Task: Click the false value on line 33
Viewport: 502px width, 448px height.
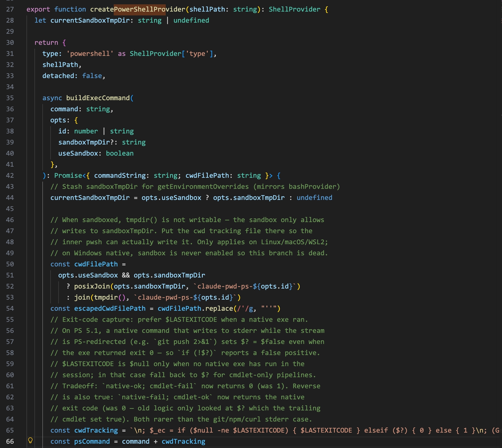Action: [92, 76]
